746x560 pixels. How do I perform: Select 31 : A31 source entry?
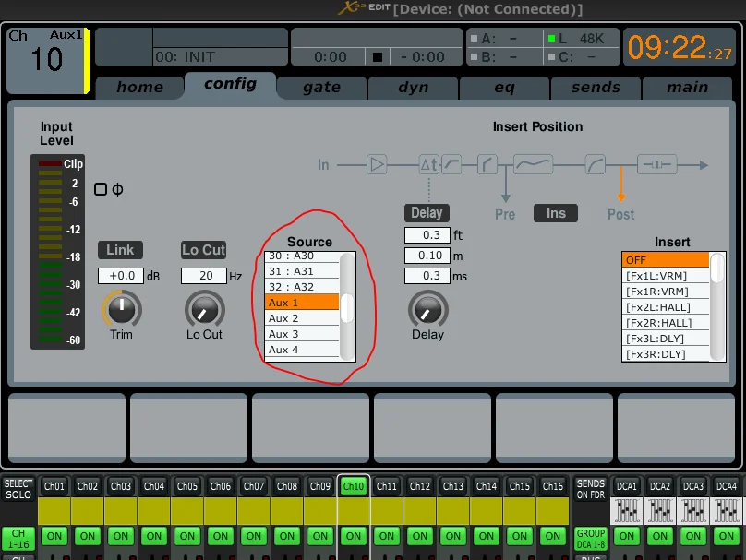[302, 271]
